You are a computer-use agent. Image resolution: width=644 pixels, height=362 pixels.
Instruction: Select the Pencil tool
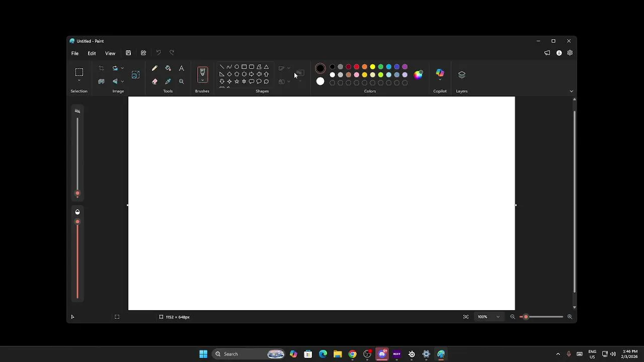[154, 68]
